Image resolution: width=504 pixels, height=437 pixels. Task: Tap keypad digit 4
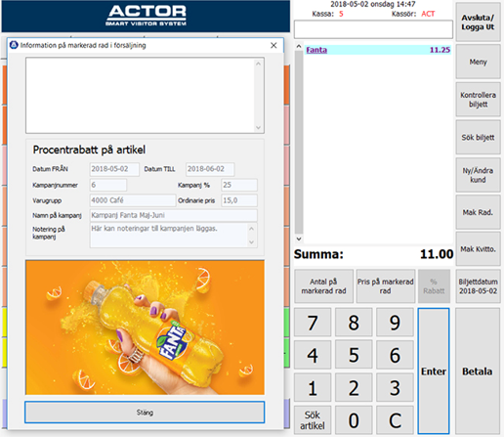(313, 355)
